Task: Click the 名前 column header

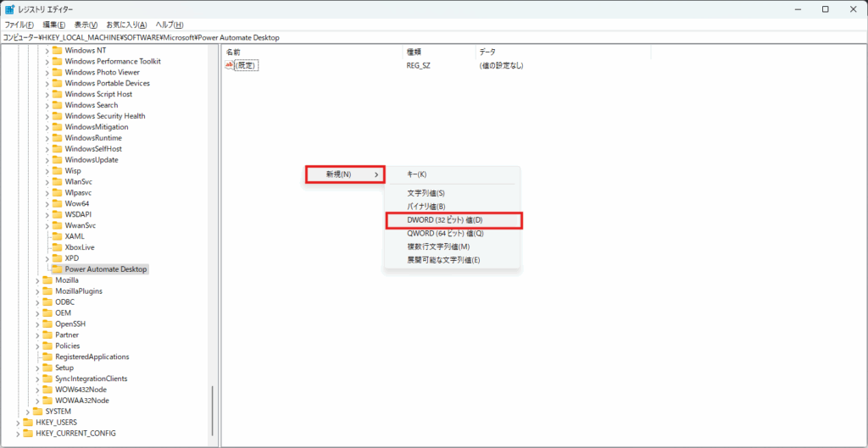Action: click(312, 52)
